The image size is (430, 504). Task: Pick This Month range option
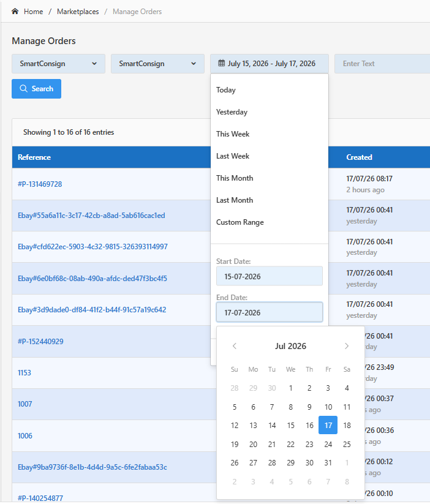pyautogui.click(x=235, y=178)
